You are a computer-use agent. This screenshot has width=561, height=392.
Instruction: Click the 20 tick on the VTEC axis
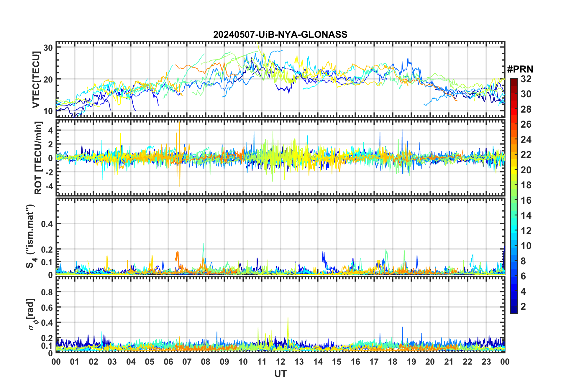tap(48, 79)
